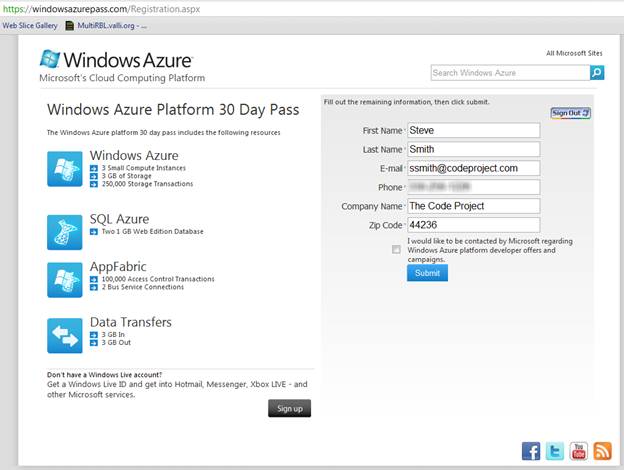Click the 'Two 1 GB Web Edition Database' text
Image resolution: width=624 pixels, height=470 pixels.
152,232
